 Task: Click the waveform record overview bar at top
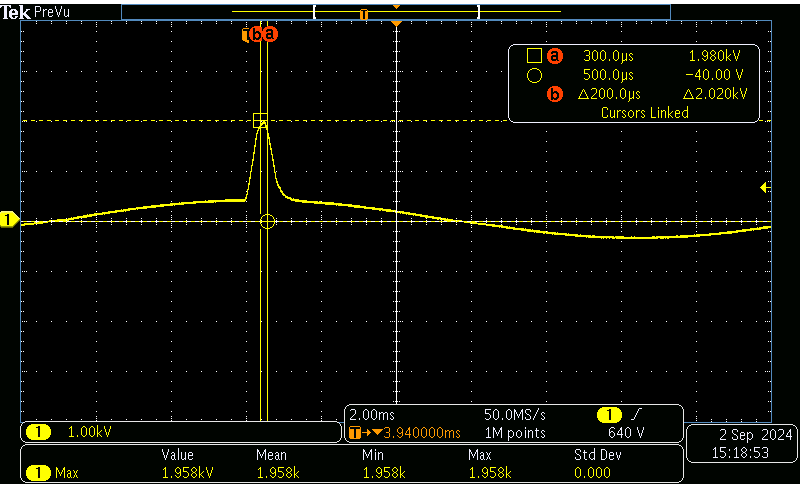[396, 12]
